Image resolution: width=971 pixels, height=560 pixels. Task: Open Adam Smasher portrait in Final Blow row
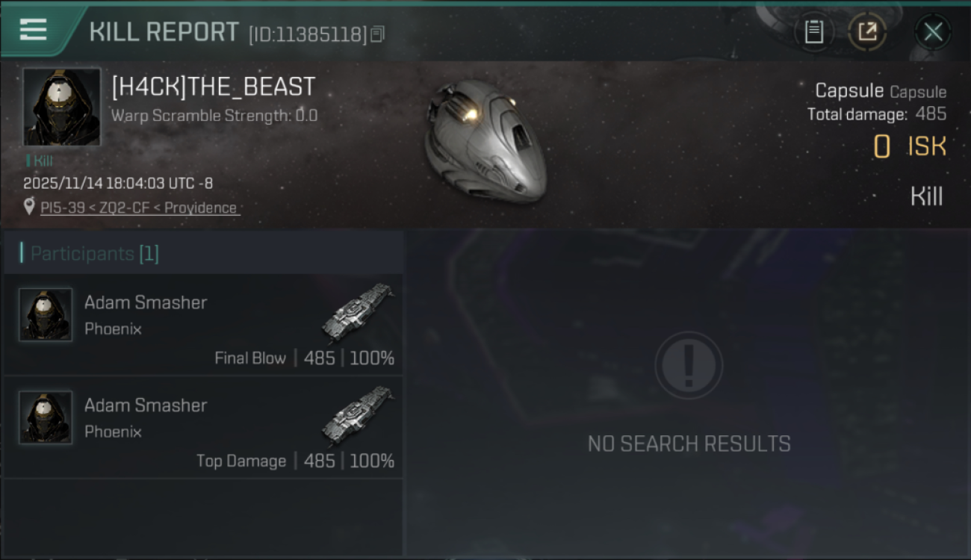46,315
